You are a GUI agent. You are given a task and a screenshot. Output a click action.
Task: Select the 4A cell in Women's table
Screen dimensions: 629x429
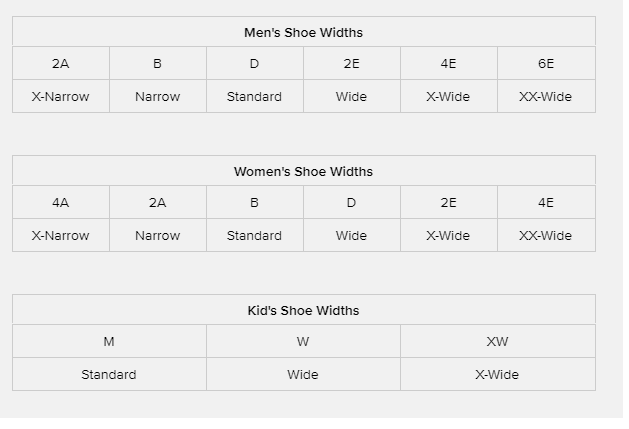pyautogui.click(x=61, y=203)
